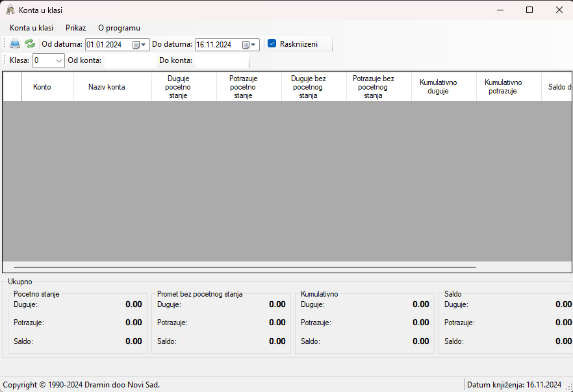Click the grid's row selector header corner

tap(12, 87)
